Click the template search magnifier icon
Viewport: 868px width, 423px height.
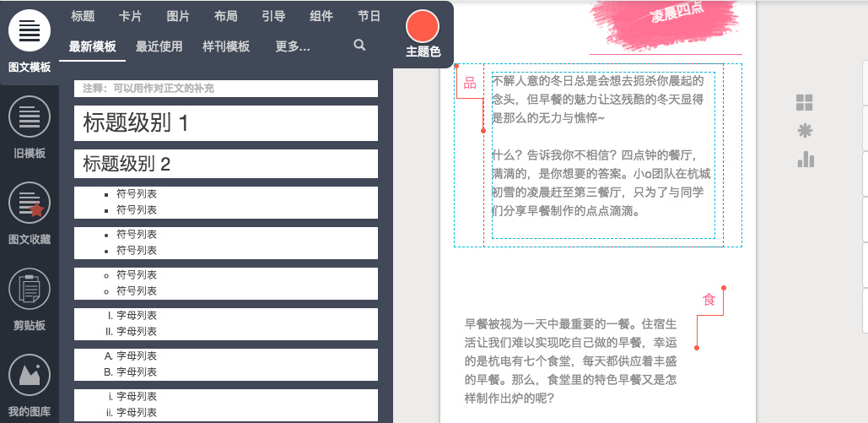(360, 46)
